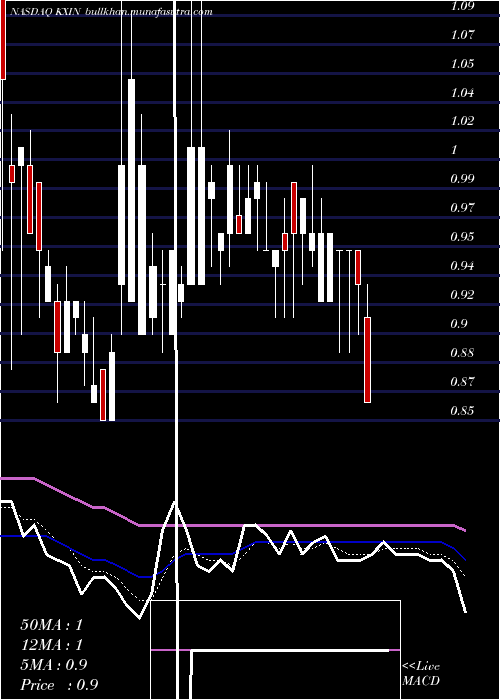This screenshot has width=500, height=700.
Task: Click the red candle at chart's top-left corner
Action: click(x=3, y=40)
